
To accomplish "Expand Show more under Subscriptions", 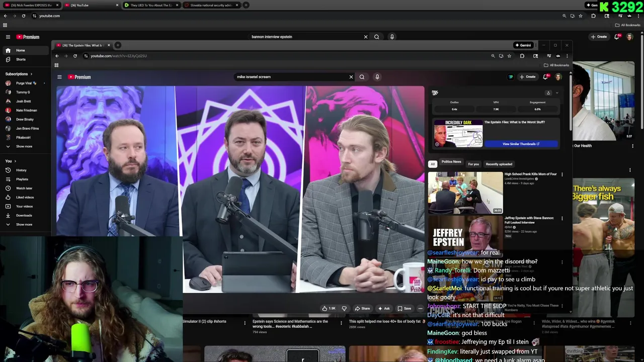I will [25, 146].
